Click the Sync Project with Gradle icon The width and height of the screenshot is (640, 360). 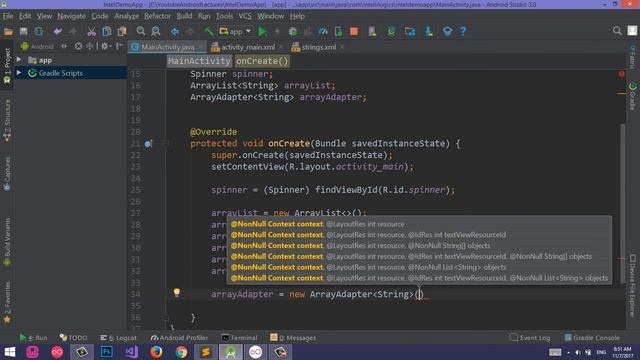[391, 31]
